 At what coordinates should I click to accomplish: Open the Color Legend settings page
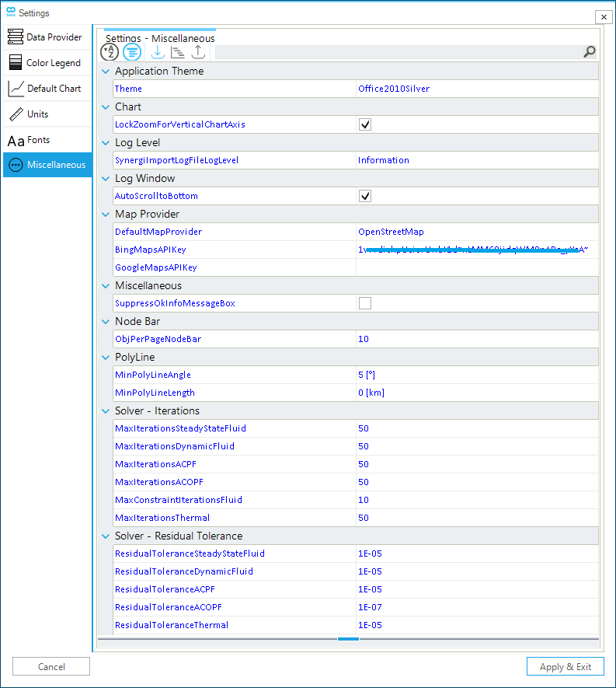tap(47, 63)
